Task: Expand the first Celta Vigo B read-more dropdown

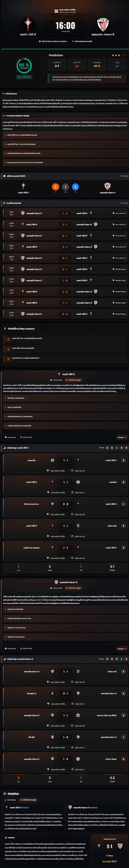Action: pos(122,437)
